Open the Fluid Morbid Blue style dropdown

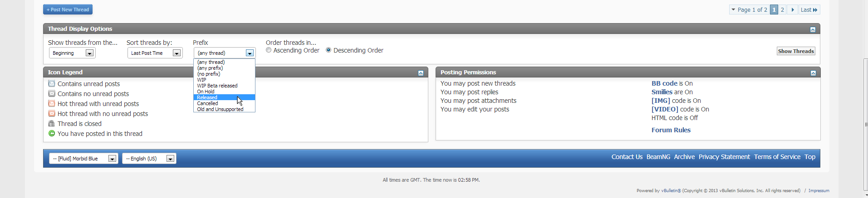pyautogui.click(x=83, y=159)
